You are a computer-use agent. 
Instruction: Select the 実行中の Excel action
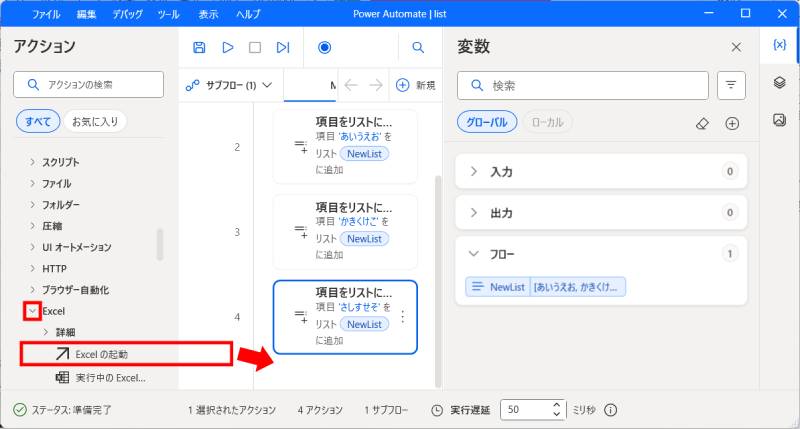101,378
